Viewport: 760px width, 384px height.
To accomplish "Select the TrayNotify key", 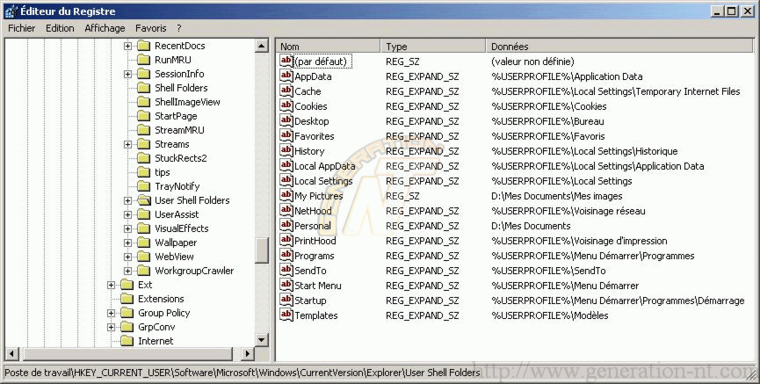I will tap(177, 186).
